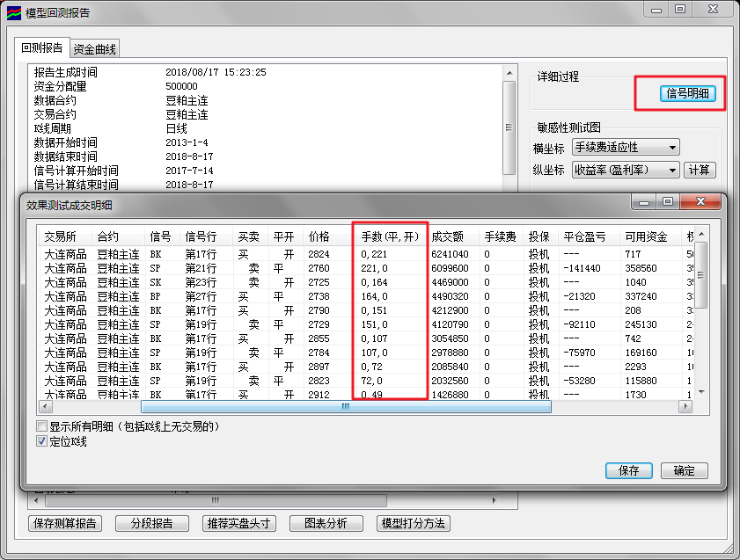Click the 推荐实盘头寸 button
Screen dimensions: 740x560
point(238,523)
